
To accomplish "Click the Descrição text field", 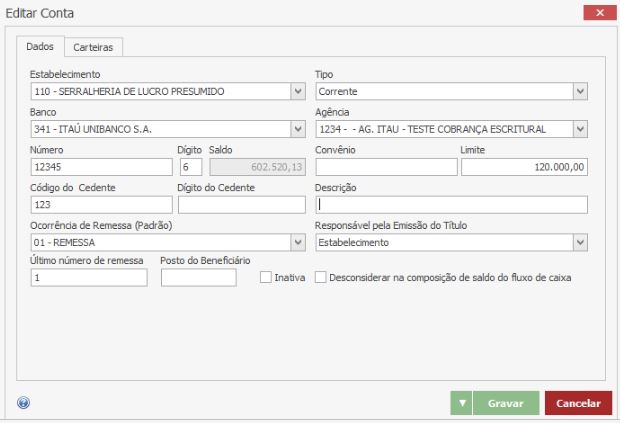I will [x=451, y=205].
